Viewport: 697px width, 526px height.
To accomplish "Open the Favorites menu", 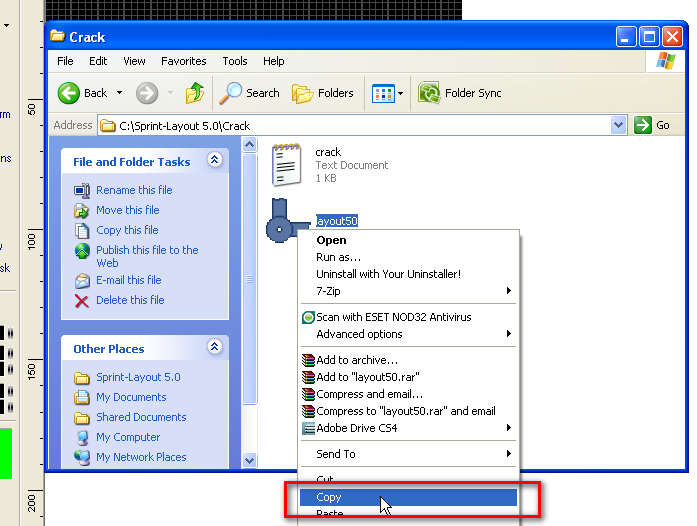I will (184, 61).
